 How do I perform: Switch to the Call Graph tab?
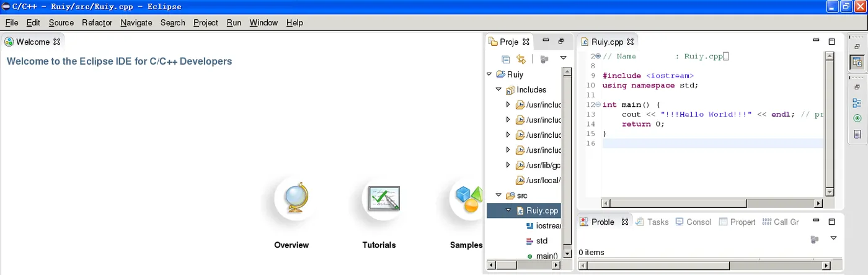tap(781, 222)
